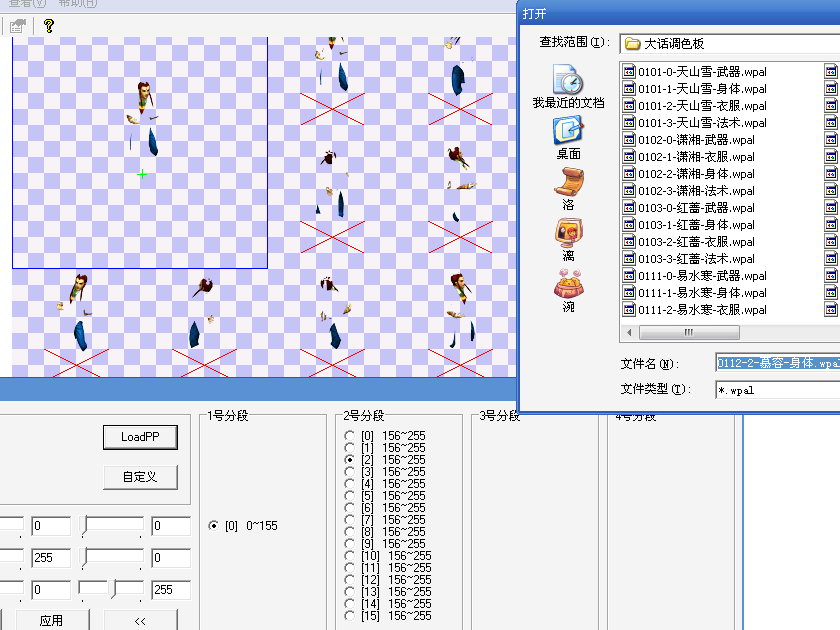Select file icon for 0103-3-红善-法术.wpal
Viewport: 840px width, 630px height.
click(629, 259)
